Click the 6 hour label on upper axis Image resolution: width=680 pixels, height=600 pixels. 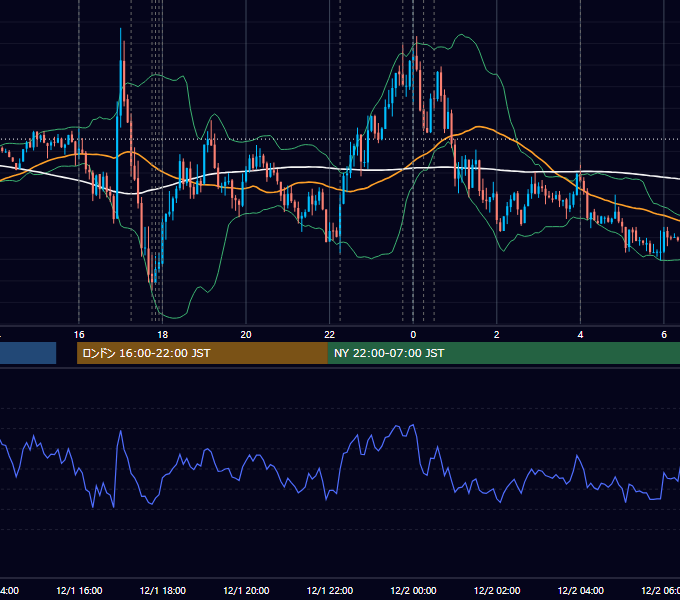[x=664, y=335]
